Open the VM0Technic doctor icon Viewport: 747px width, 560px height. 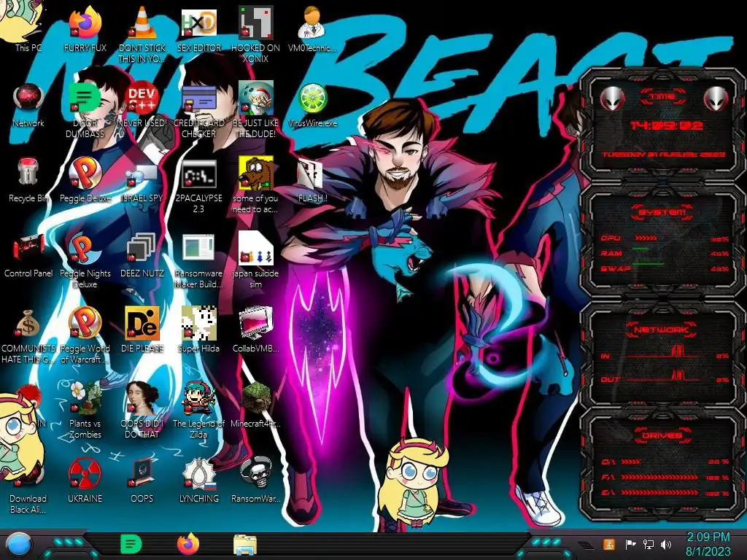tap(312, 28)
